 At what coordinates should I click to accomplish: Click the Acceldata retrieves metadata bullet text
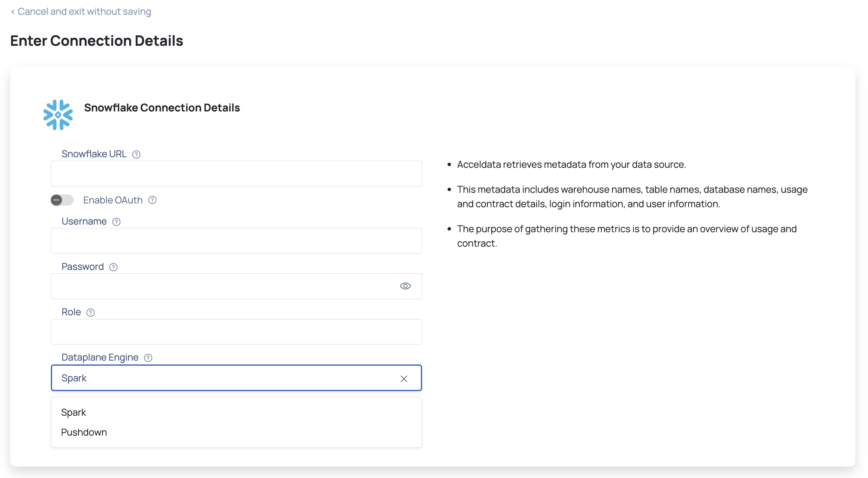click(571, 164)
